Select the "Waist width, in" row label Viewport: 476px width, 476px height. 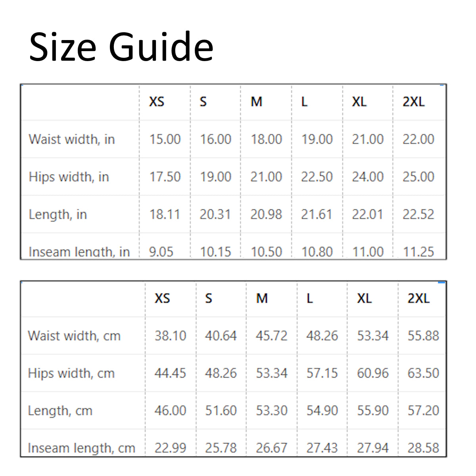72,139
